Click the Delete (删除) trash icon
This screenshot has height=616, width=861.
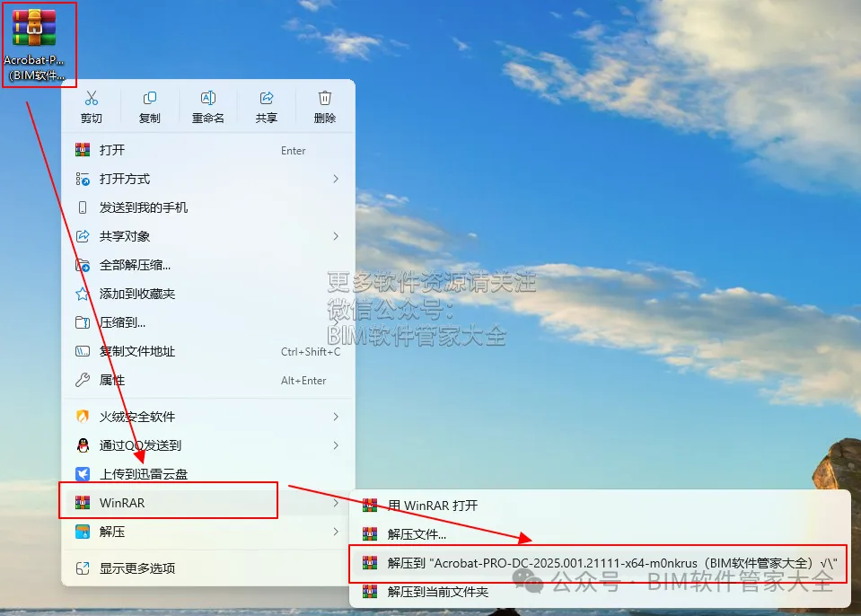pos(324,98)
